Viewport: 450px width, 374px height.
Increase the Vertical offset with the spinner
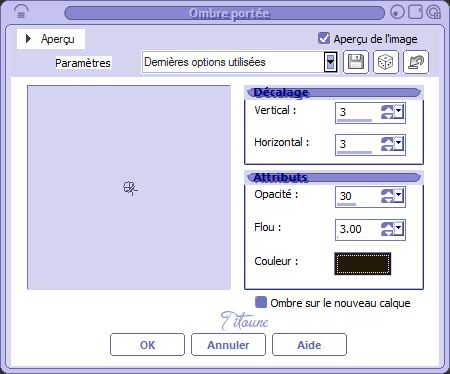[387, 108]
